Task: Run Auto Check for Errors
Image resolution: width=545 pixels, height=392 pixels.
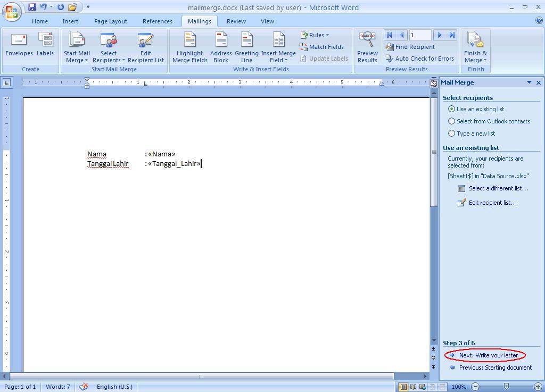Action: point(420,59)
